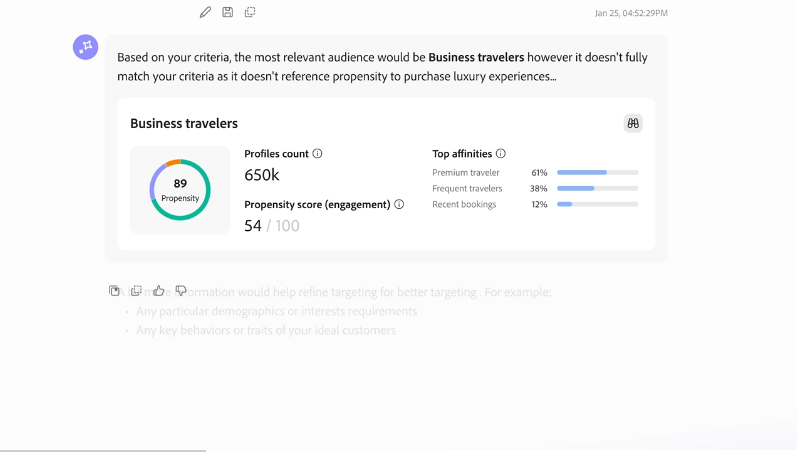Click the Business travelers card title
797x452 pixels.
click(184, 124)
